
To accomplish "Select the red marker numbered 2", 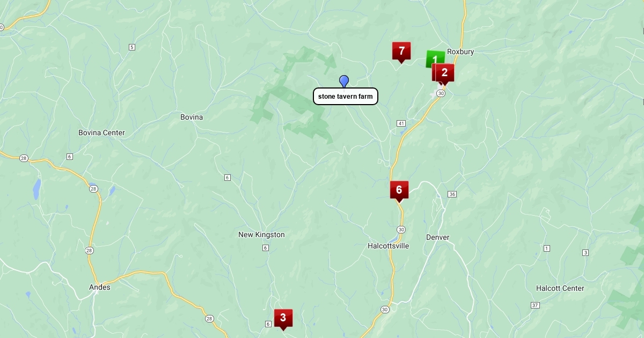I will pos(444,73).
